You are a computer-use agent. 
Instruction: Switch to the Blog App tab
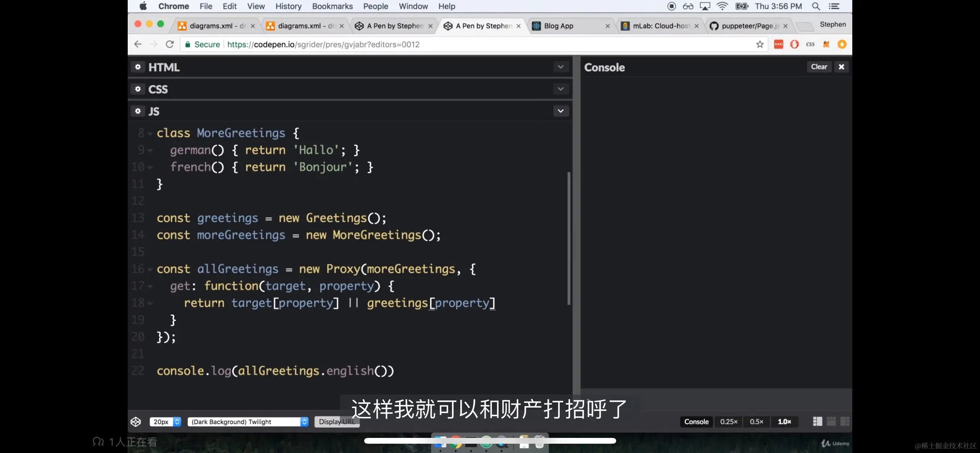(x=558, y=26)
